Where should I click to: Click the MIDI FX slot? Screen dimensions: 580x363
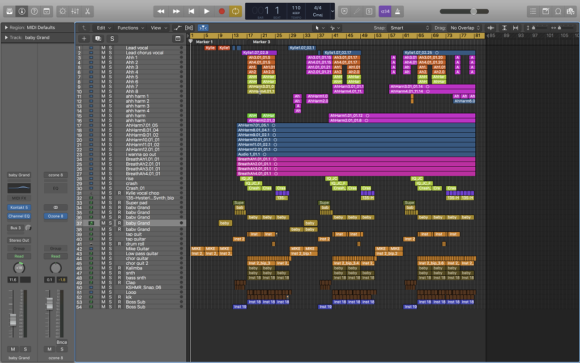[19, 198]
